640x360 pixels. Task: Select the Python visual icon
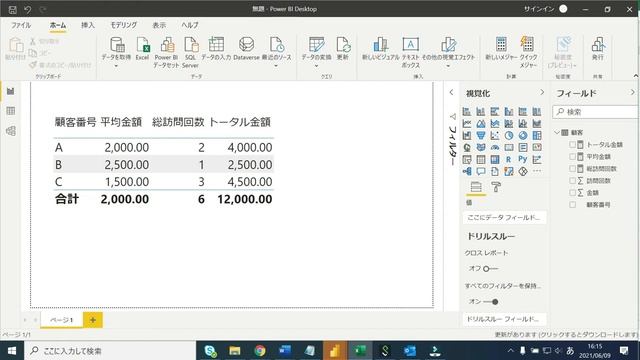point(523,160)
